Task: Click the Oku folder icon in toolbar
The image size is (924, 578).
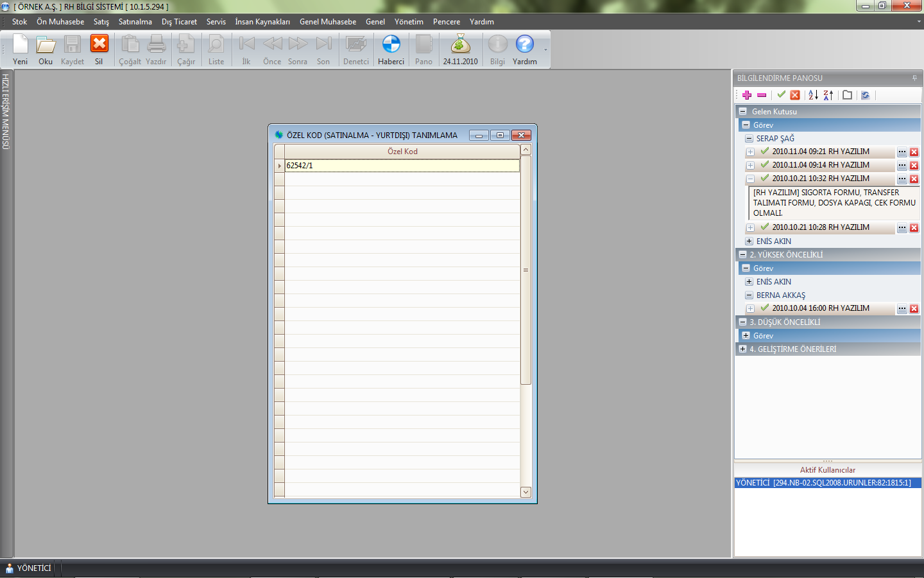Action: 46,45
